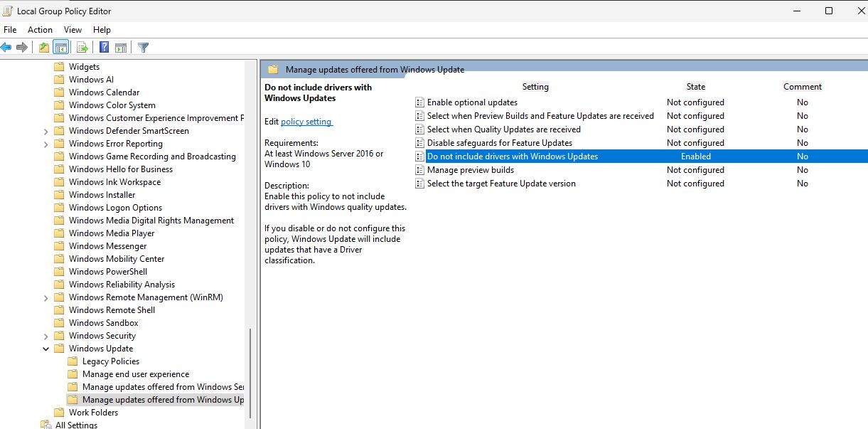Select Windows Customer Experience Improvement folder

[156, 118]
